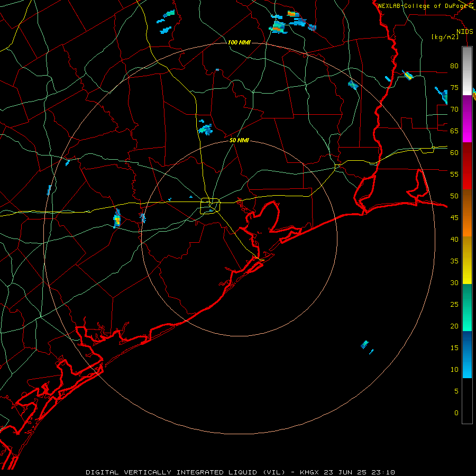
Task: Click the 10 value on color scale
Action: point(454,370)
